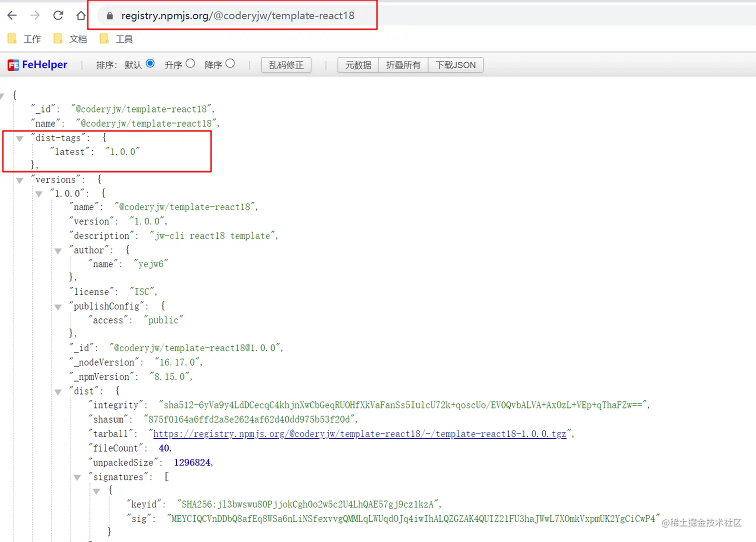Open the 文档 bookmark folder
This screenshot has height=542, width=756.
pos(70,39)
